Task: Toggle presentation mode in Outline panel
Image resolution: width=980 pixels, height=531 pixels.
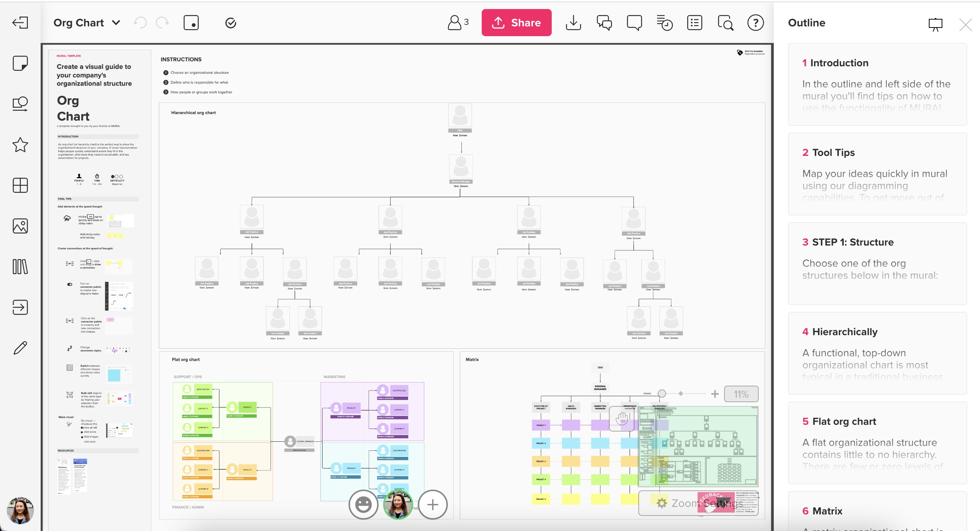Action: [x=936, y=24]
